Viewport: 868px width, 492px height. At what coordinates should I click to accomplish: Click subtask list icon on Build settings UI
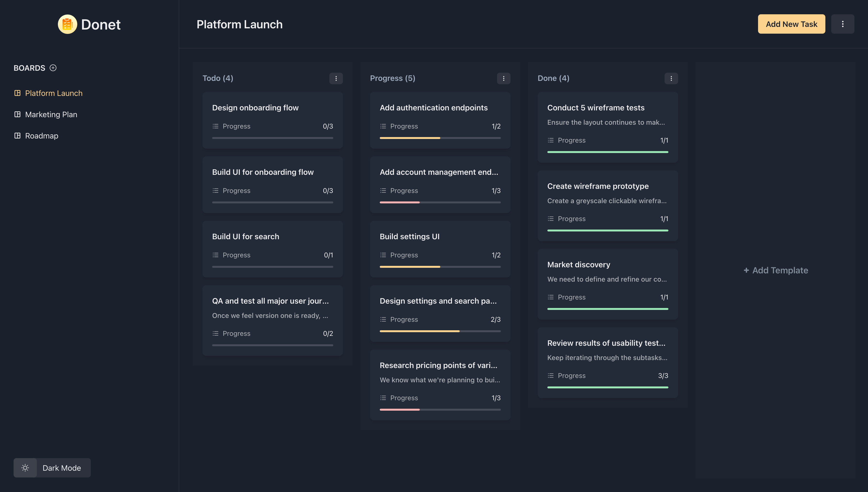point(383,255)
